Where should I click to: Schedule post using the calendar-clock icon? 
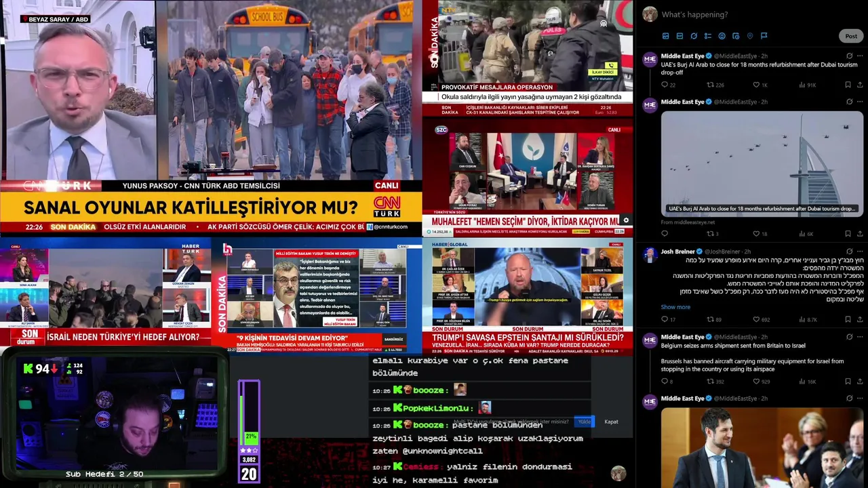[x=736, y=36]
